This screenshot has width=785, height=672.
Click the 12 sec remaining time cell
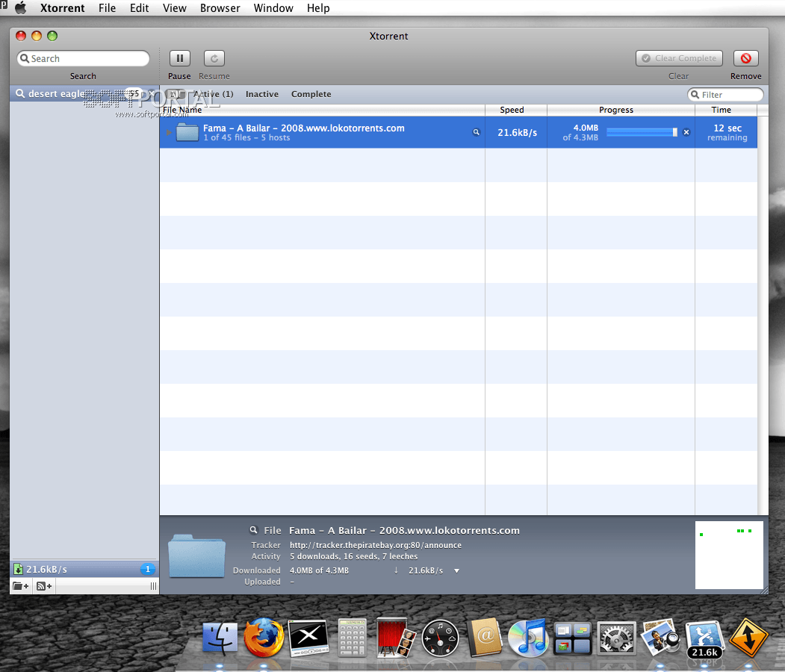pos(727,133)
